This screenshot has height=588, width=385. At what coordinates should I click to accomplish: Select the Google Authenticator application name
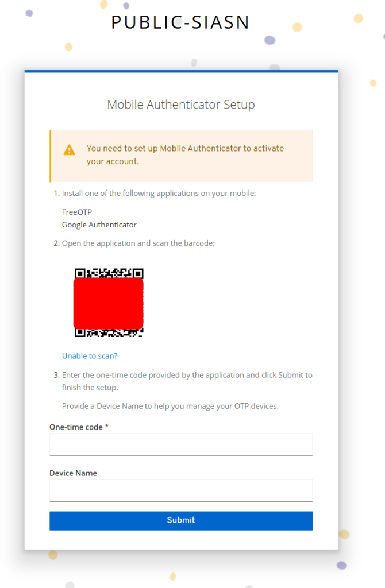[x=99, y=225]
